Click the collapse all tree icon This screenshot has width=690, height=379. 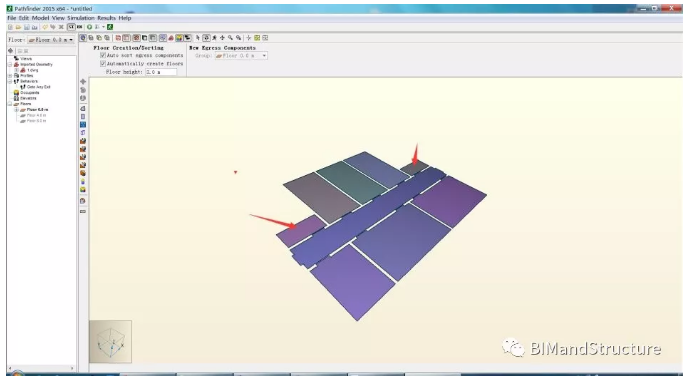point(26,51)
